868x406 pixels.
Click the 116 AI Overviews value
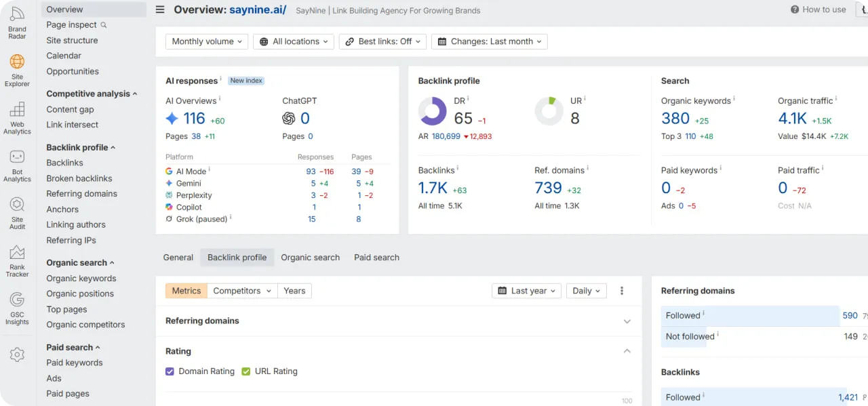[194, 119]
